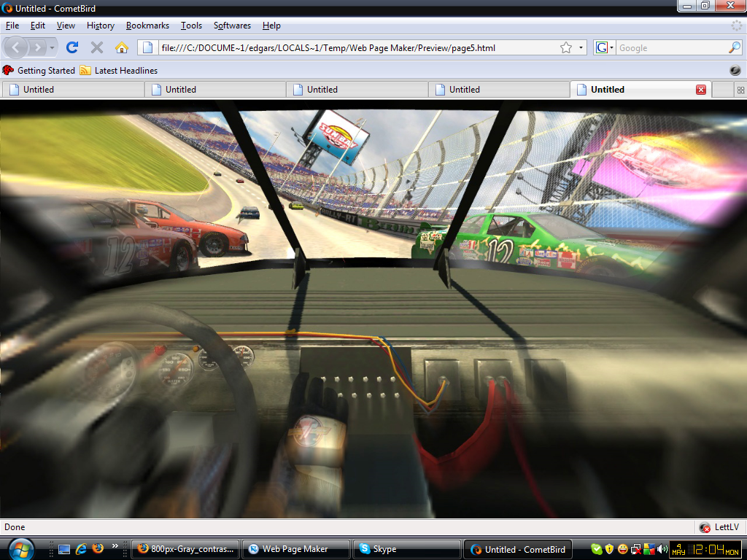
Task: Click the network tray icon with red X
Action: point(635,550)
